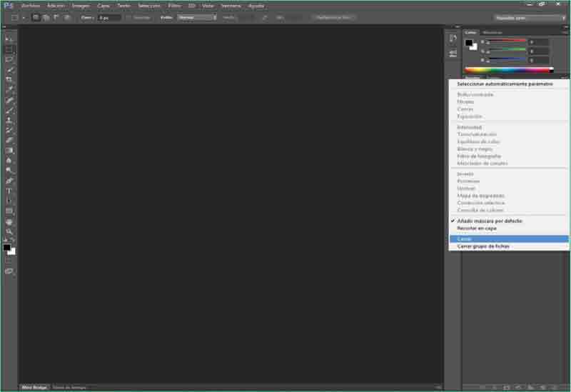
Task: Toggle 'Añadir máscara por defecto' option
Action: click(x=490, y=221)
